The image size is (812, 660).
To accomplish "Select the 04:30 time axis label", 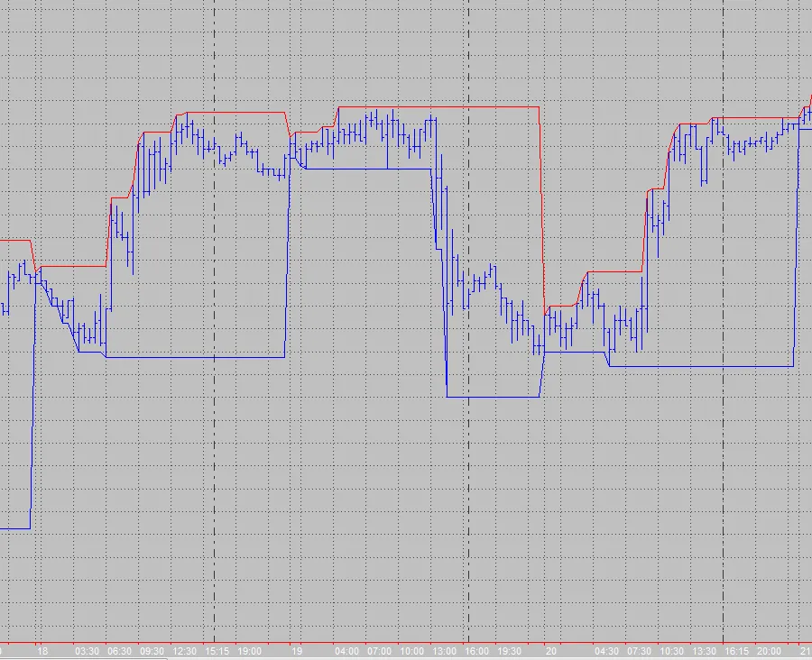I will pyautogui.click(x=607, y=651).
